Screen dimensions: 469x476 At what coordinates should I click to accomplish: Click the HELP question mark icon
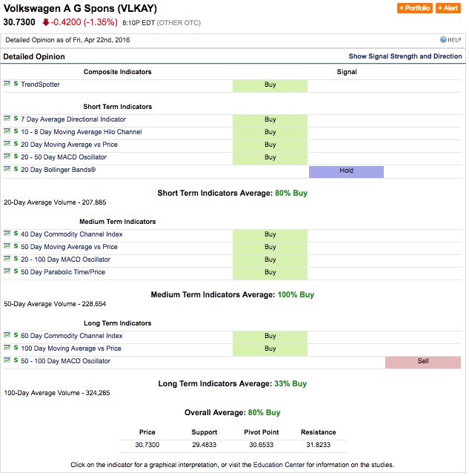(x=443, y=40)
